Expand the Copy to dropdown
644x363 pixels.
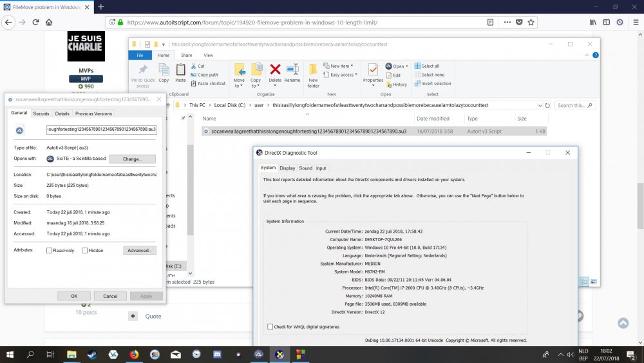(256, 83)
